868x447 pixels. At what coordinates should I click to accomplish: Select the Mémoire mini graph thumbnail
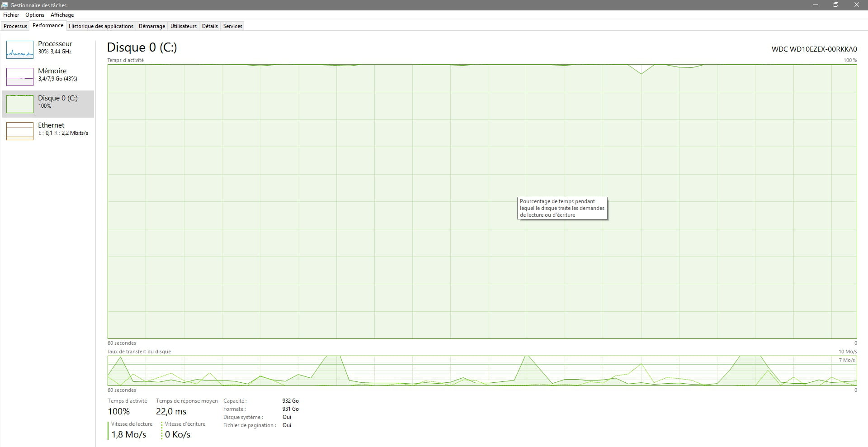(x=20, y=77)
